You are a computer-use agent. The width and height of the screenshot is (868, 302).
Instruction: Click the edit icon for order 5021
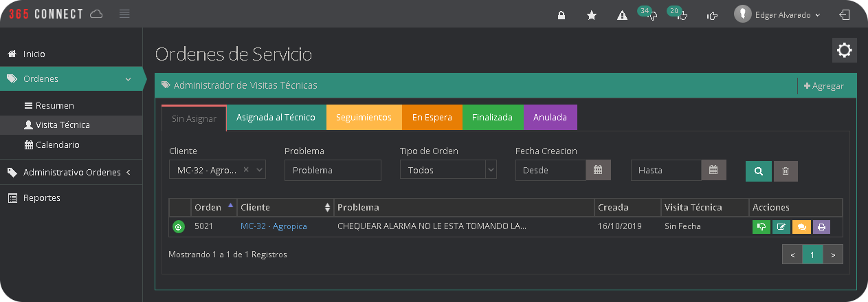781,226
